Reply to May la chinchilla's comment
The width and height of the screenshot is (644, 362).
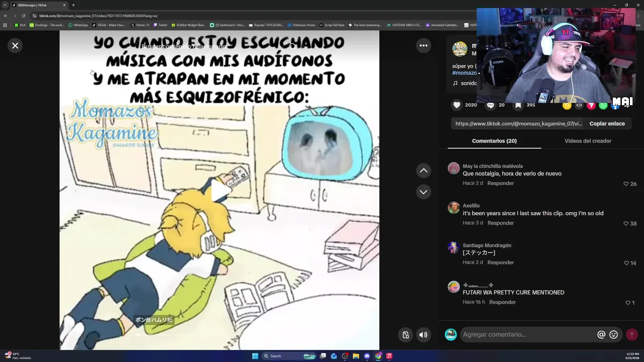pyautogui.click(x=501, y=184)
